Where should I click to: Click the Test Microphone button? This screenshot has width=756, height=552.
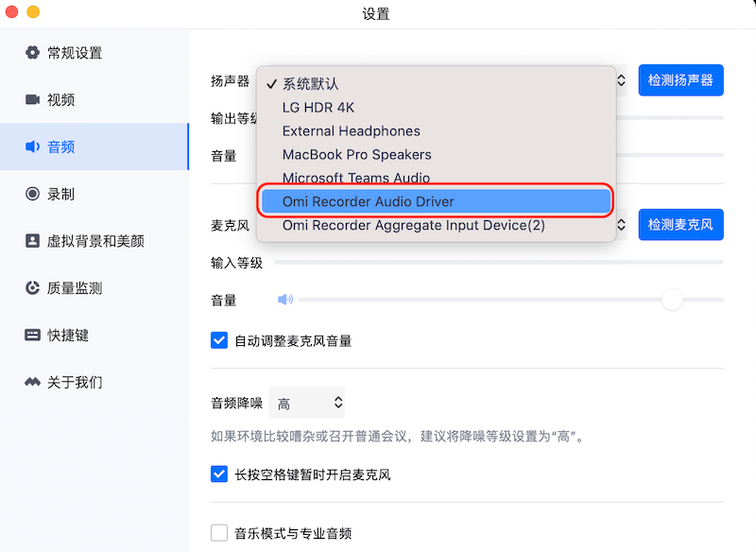click(x=680, y=226)
